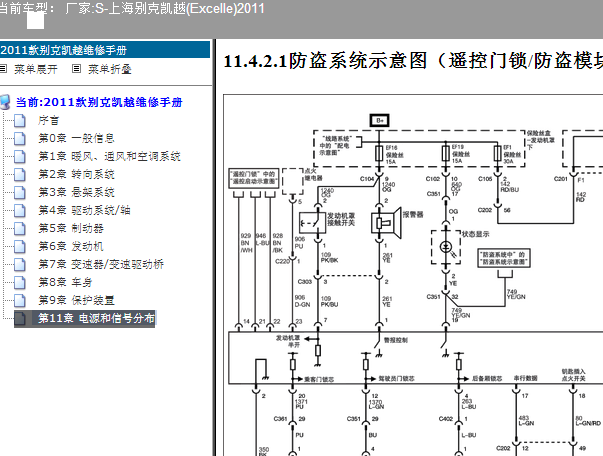This screenshot has height=456, width=603.
Task: Click the 遥控门锁 reference box in diagram
Action: pos(254,178)
